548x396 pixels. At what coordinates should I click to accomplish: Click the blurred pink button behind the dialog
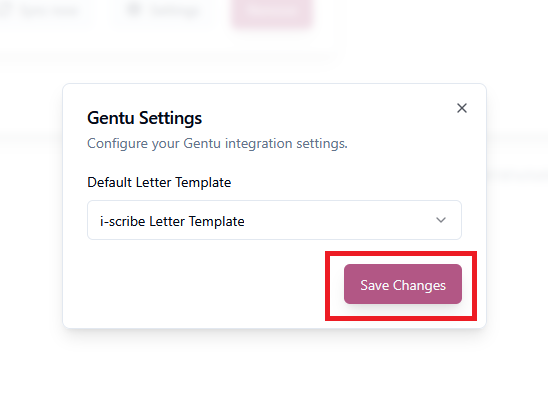pyautogui.click(x=272, y=12)
